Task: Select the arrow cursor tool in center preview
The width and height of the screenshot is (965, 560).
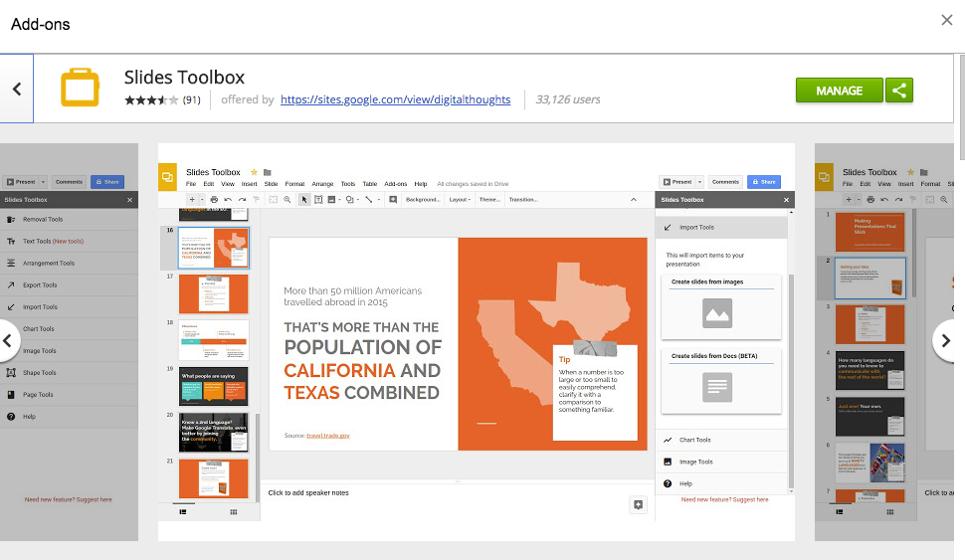Action: pyautogui.click(x=304, y=199)
